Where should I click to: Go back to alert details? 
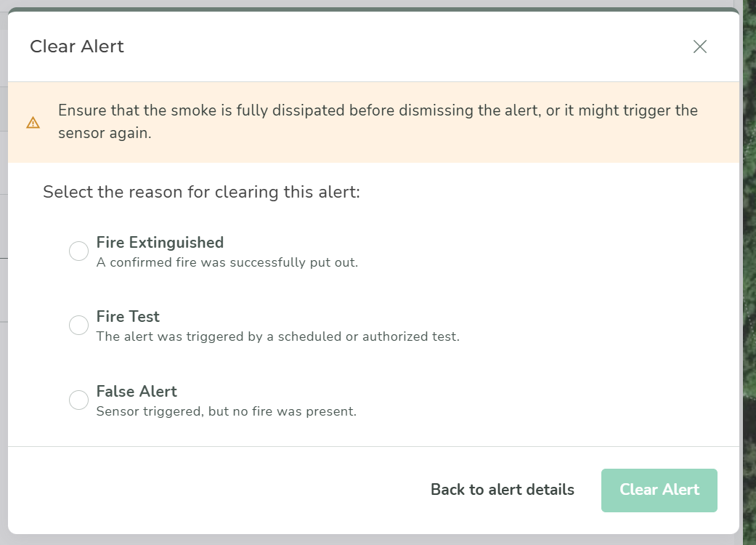pos(503,490)
